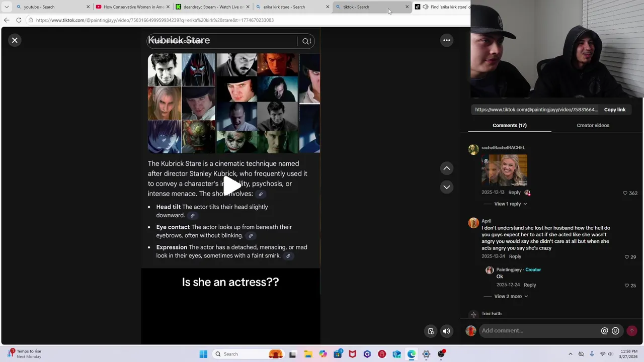This screenshot has width=644, height=362.
Task: Copy link to the TikTok video
Action: (x=614, y=110)
